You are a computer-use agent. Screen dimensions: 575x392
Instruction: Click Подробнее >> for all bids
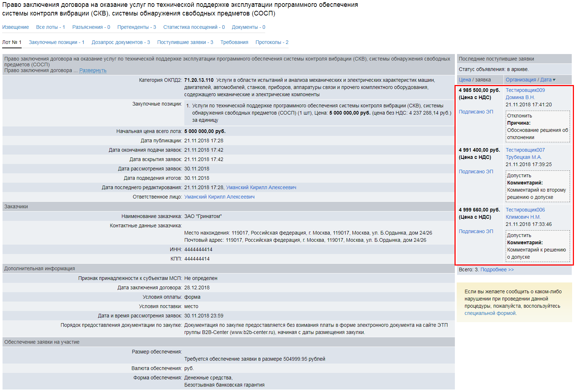point(497,270)
